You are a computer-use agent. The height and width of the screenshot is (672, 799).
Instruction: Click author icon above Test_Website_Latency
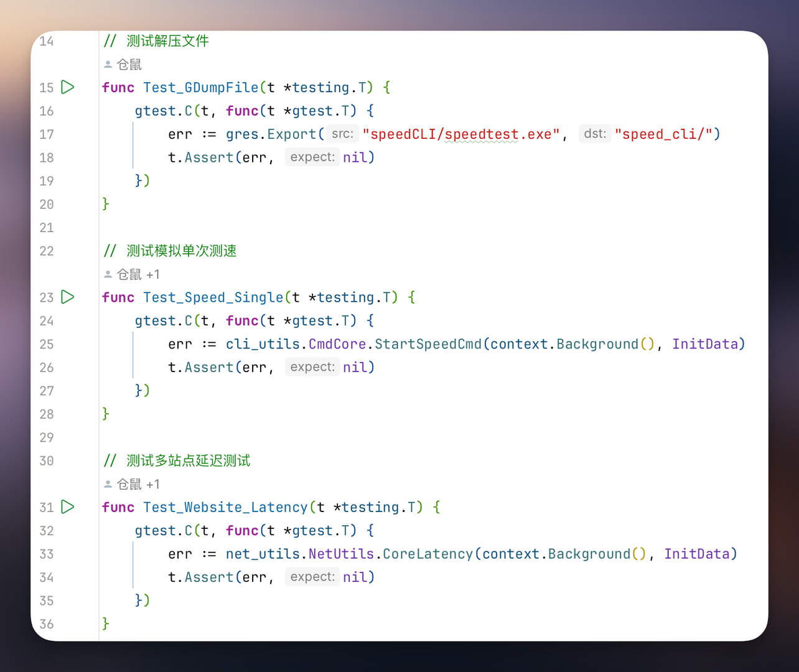108,484
